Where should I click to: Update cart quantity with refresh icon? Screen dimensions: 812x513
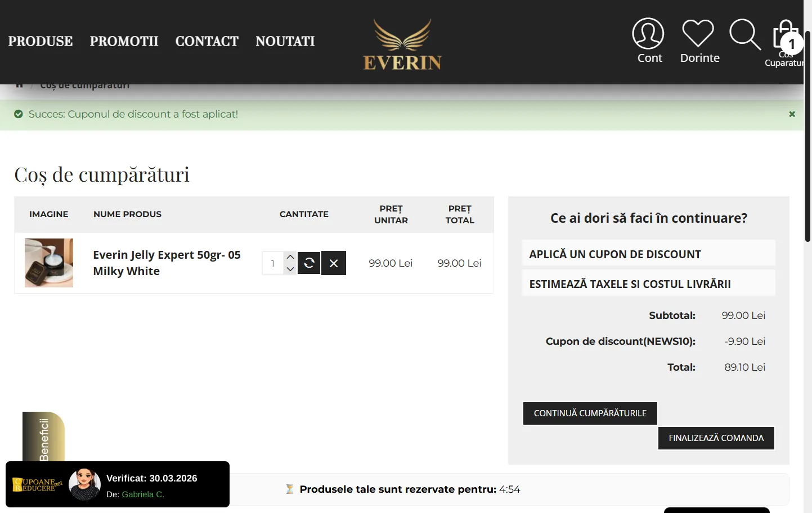(309, 263)
